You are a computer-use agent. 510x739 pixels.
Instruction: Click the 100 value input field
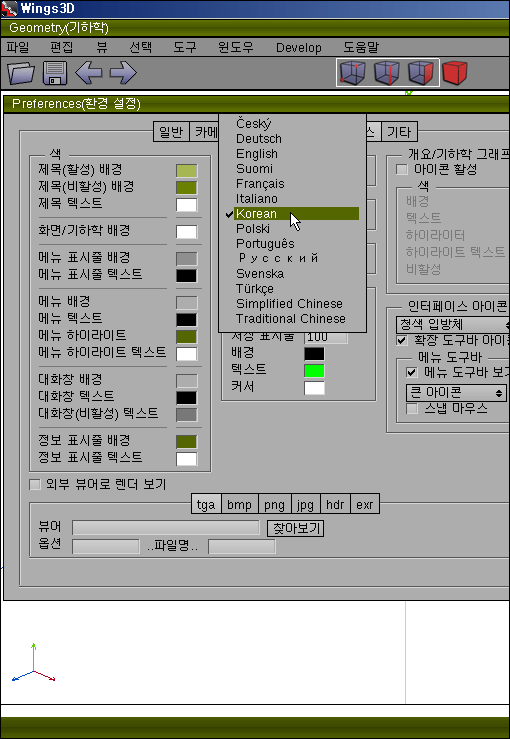326,337
